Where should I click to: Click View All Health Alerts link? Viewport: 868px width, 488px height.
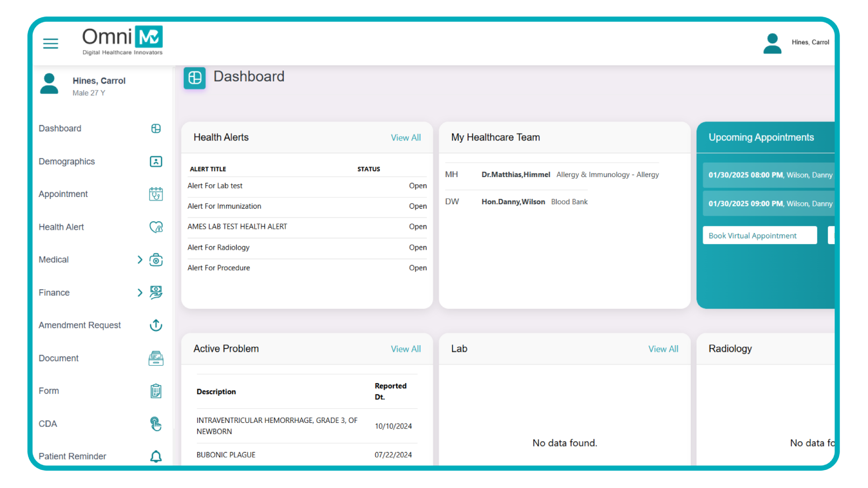tap(406, 138)
